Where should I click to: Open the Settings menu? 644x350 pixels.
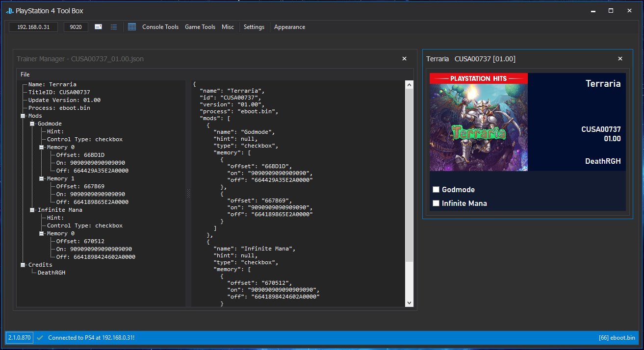[254, 27]
